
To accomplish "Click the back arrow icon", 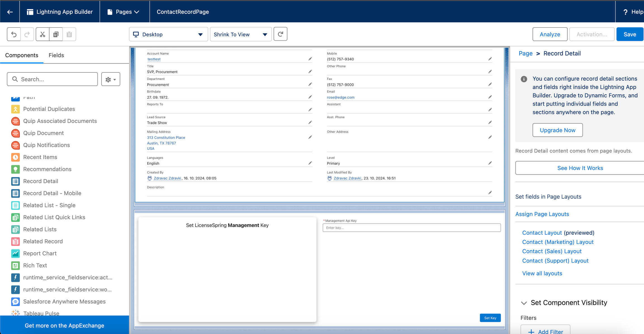I will [x=10, y=12].
